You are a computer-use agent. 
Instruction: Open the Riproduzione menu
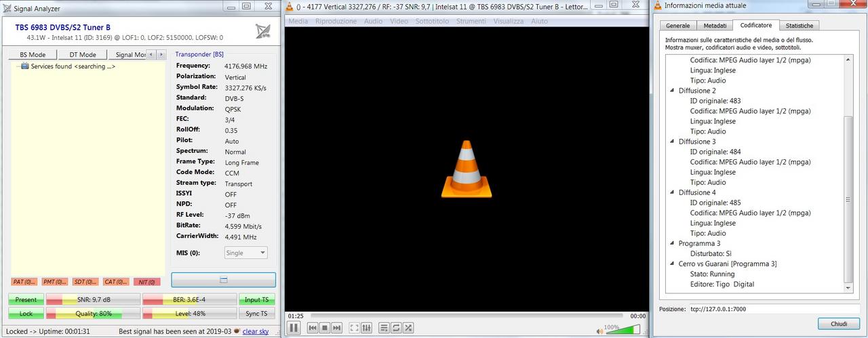point(336,21)
